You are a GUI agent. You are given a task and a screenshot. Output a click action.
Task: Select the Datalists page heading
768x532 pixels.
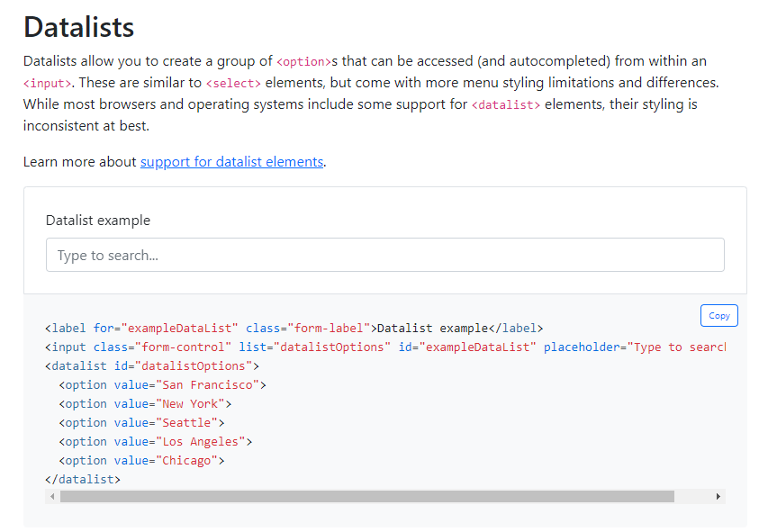[x=77, y=27]
